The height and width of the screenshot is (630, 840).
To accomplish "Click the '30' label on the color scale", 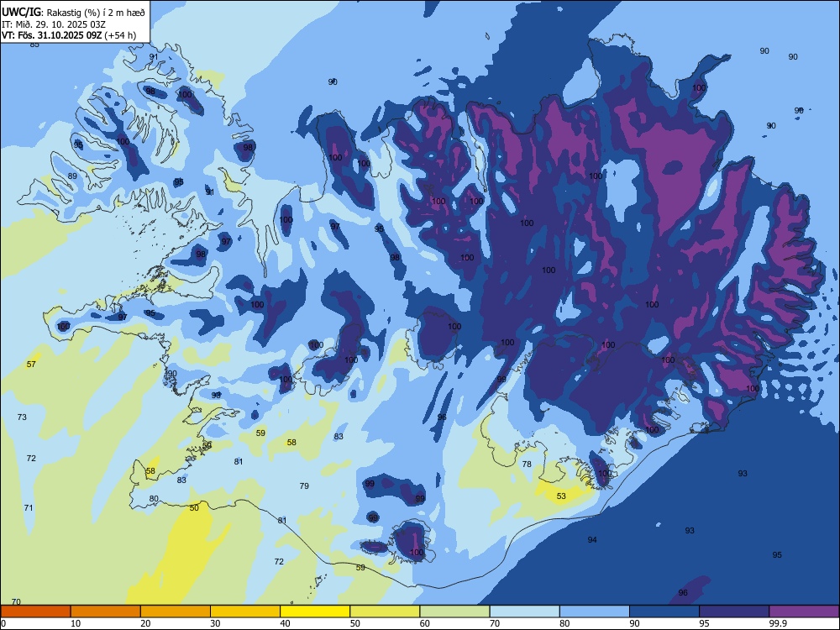I will point(215,623).
